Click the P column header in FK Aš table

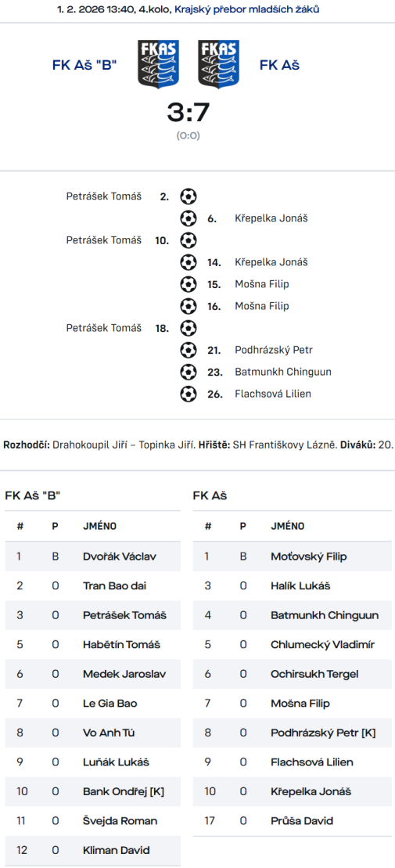(x=242, y=527)
